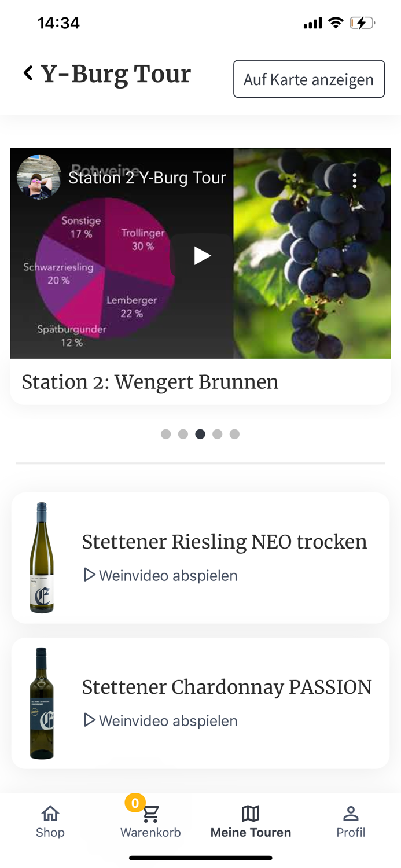The width and height of the screenshot is (401, 868).
Task: Open the Profil person icon
Action: point(351,812)
